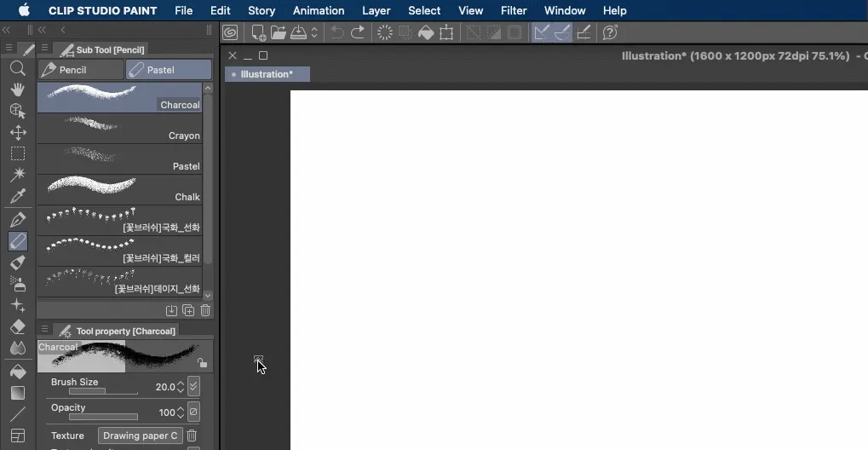The width and height of the screenshot is (868, 450).
Task: Click the Invert selected area icon
Action: pyautogui.click(x=494, y=32)
